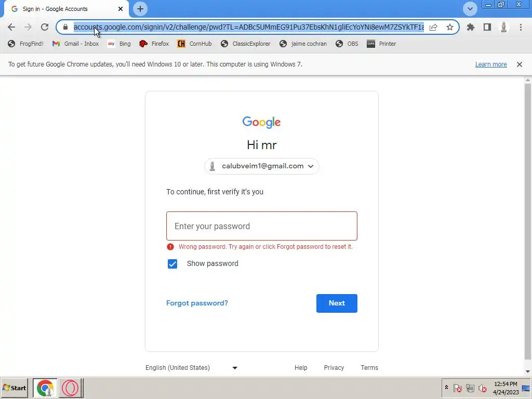Open the Chrome three-dot menu
Screen dimensions: 532x399
(521, 27)
